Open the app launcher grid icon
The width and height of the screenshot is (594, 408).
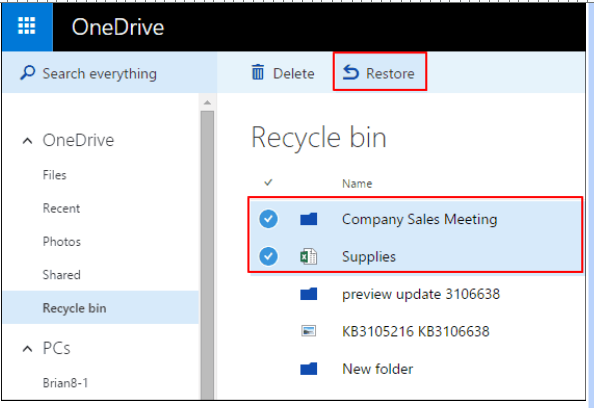27,26
